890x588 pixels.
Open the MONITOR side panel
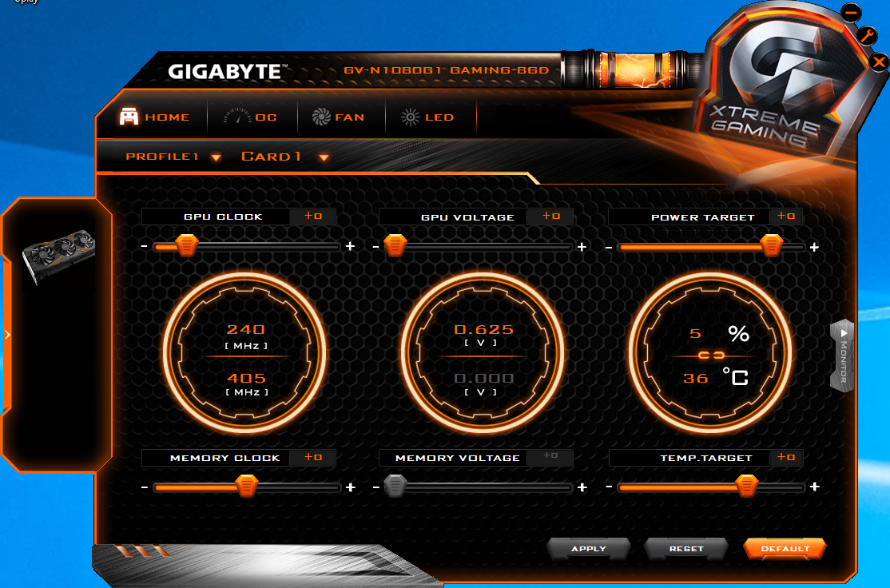click(x=843, y=356)
